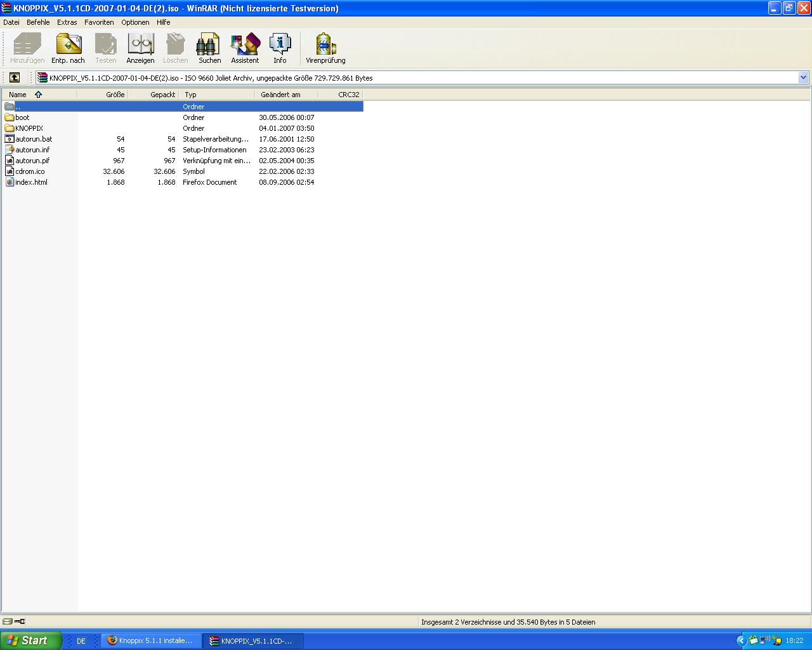Select the autorun.pif file icon
Image resolution: width=812 pixels, height=650 pixels.
point(10,161)
